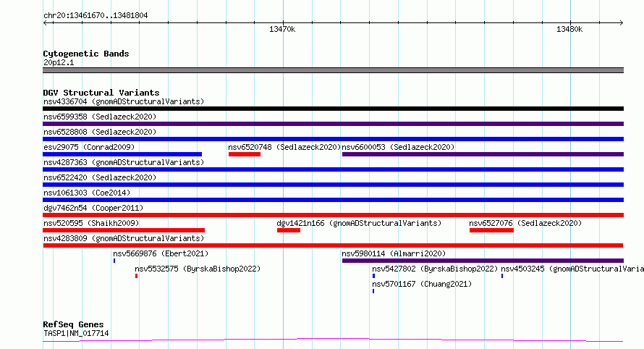Click the blue nsv4287363 variant bar
Screen dimensions: 644x349
(x=333, y=169)
